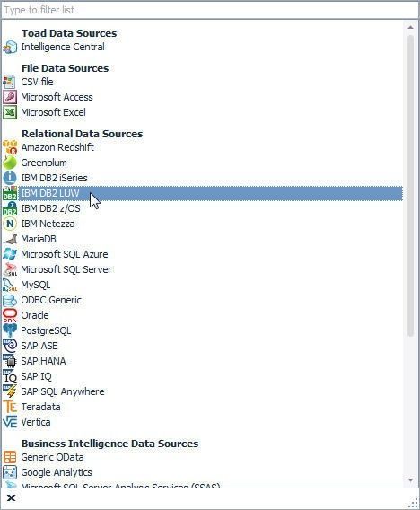
Task: Close the list with the X button
Action: [x=11, y=497]
